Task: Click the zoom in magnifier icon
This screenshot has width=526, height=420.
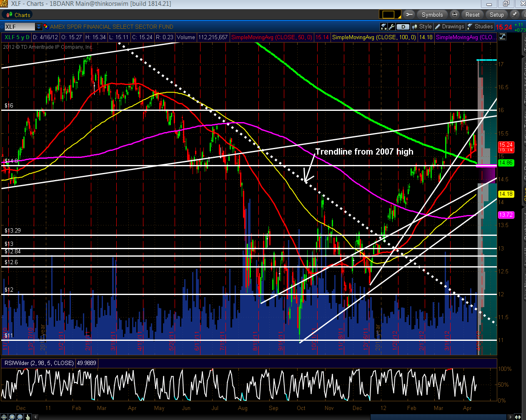Action: point(11,417)
